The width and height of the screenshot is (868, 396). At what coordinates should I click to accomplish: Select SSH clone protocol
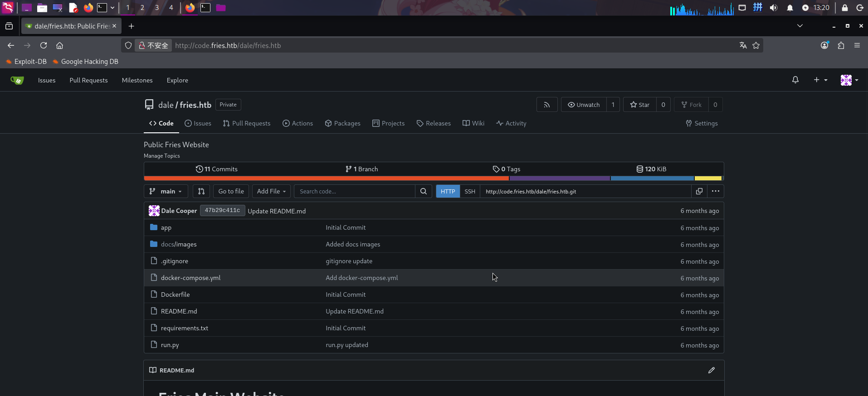pos(470,191)
